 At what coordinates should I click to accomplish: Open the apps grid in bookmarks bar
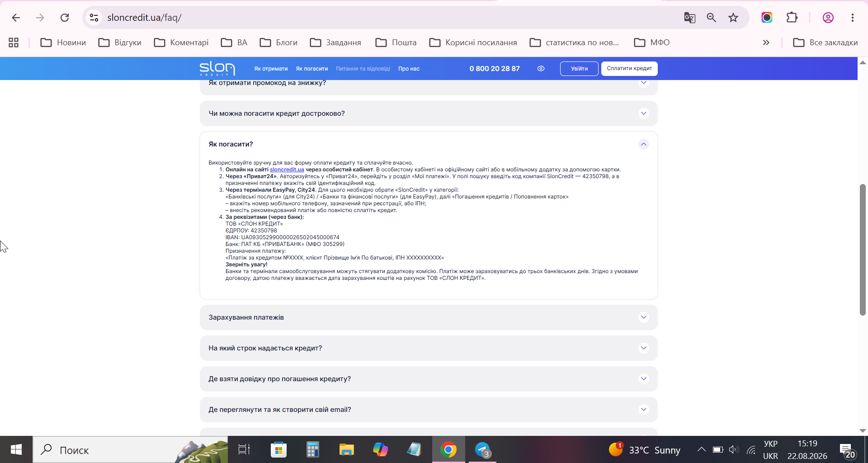(14, 43)
